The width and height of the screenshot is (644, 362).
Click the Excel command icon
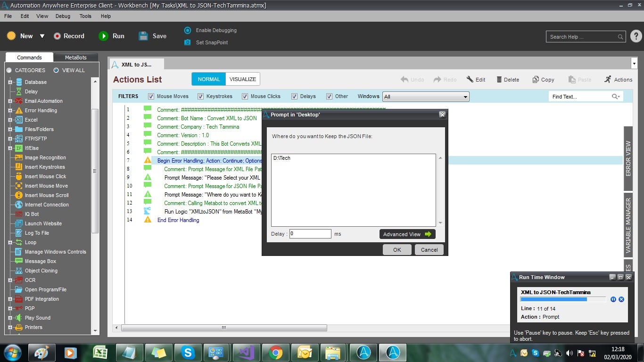(x=19, y=120)
